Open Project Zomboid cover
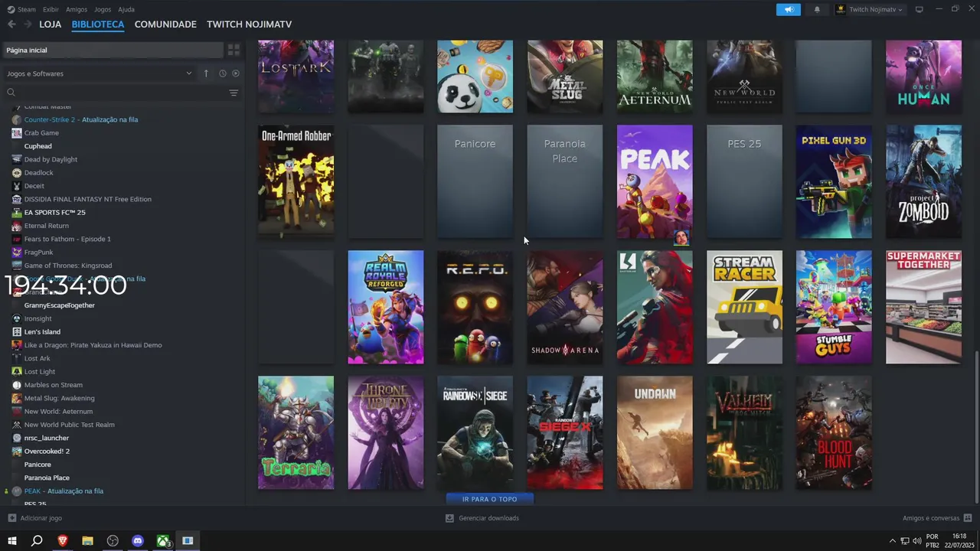 923,181
